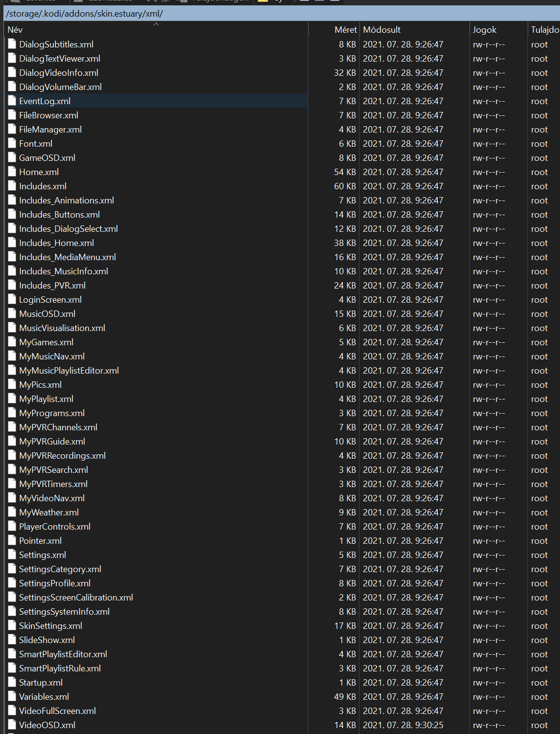Select the MyPVRGuide.xml file name

[52, 441]
